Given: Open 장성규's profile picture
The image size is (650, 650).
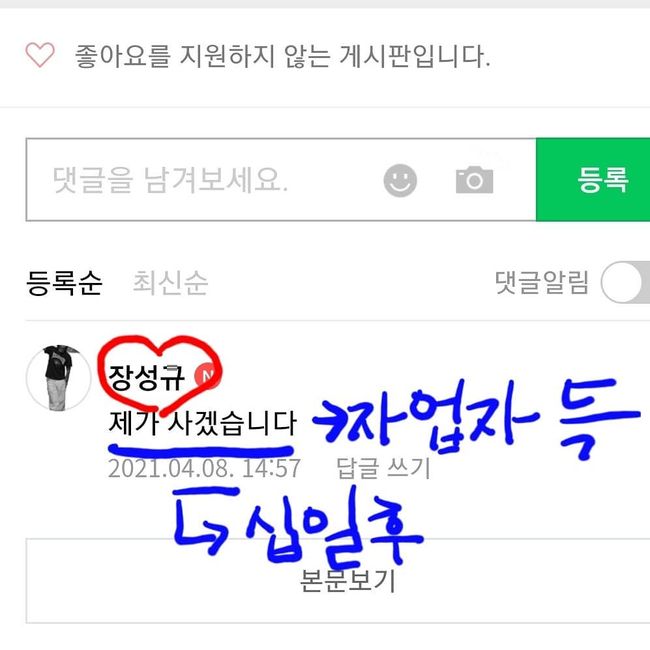Looking at the screenshot, I should coord(58,378).
